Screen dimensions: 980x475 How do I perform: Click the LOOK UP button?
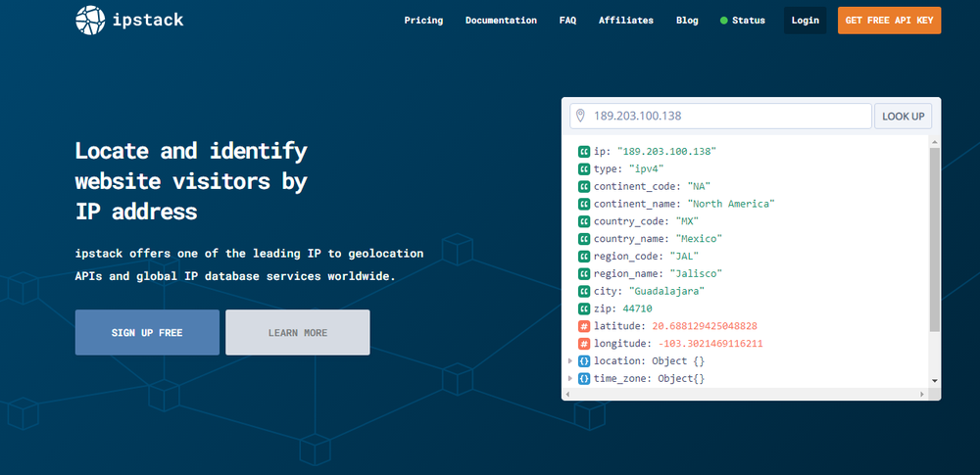(904, 117)
